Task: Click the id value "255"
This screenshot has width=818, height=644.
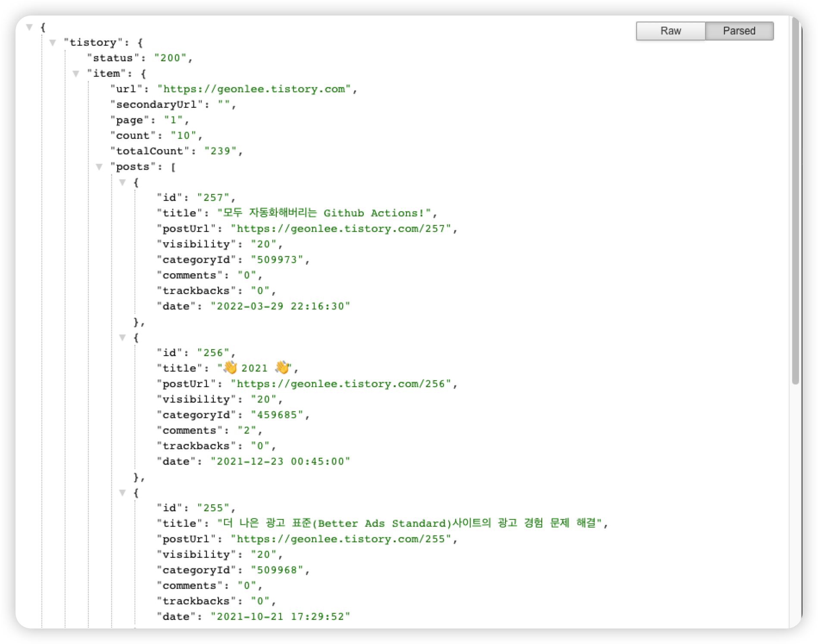Action: [x=213, y=508]
